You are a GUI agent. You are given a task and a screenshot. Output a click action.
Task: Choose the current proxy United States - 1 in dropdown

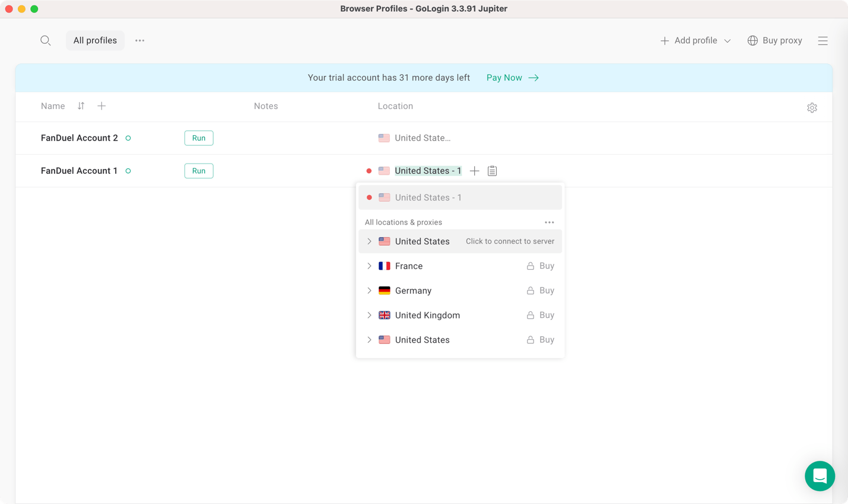tap(460, 197)
